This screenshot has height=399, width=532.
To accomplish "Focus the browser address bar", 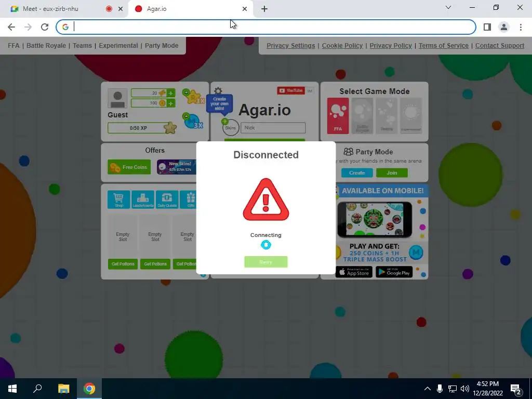I will (265, 27).
